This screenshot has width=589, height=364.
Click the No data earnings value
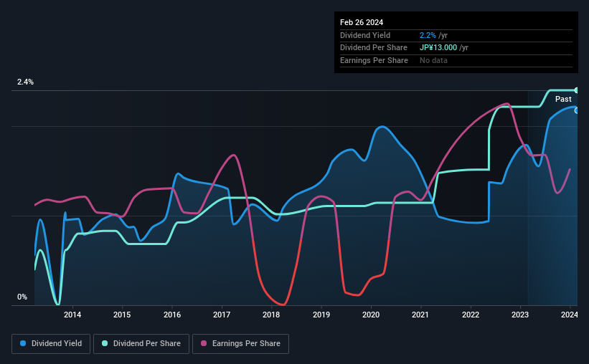pos(433,60)
